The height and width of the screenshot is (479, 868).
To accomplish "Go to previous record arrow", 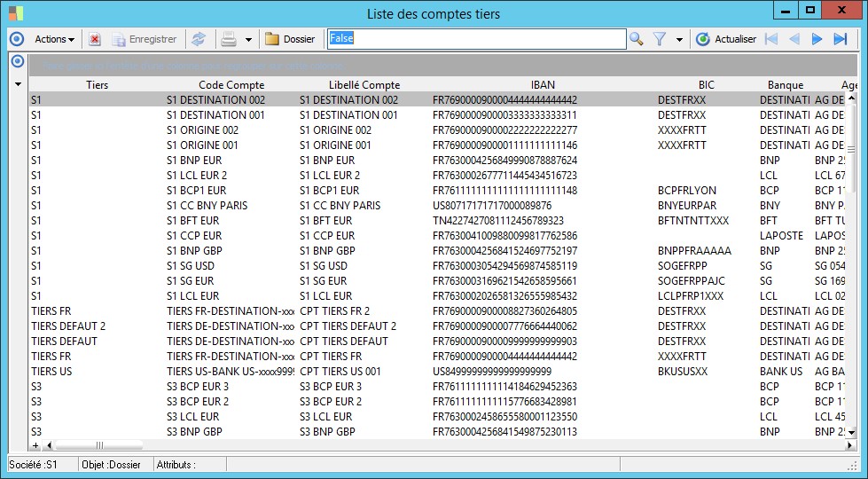I will tap(794, 39).
